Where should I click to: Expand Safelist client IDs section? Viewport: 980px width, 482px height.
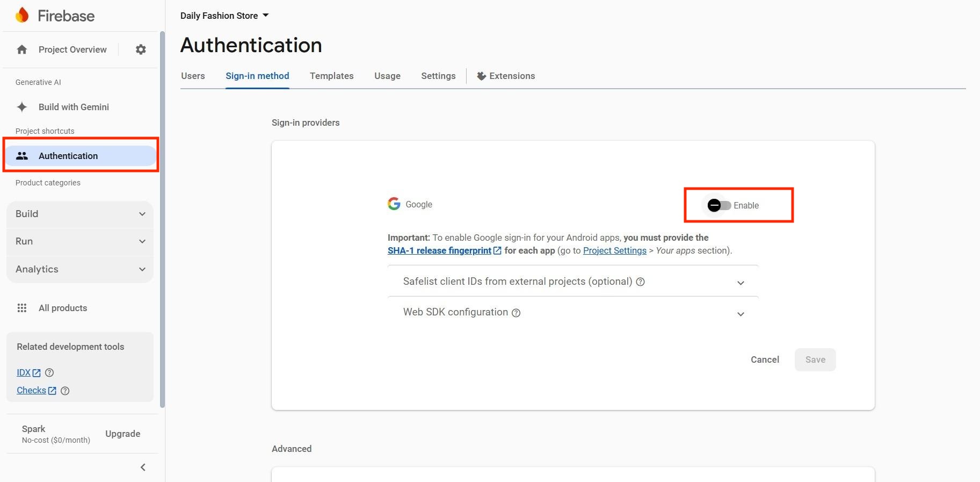coord(573,282)
